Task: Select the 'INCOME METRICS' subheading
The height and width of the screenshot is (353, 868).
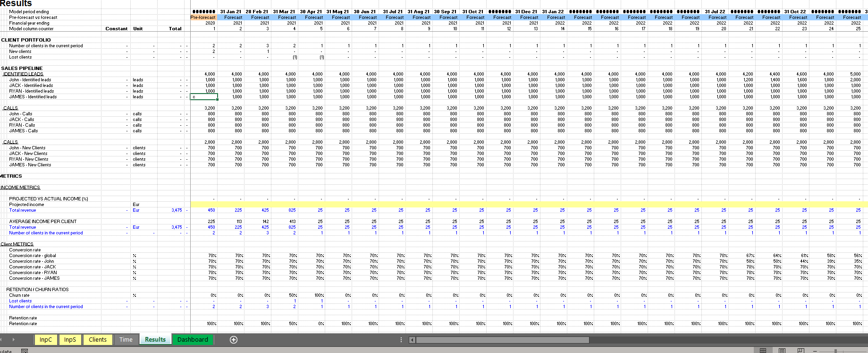Action: click(x=20, y=188)
